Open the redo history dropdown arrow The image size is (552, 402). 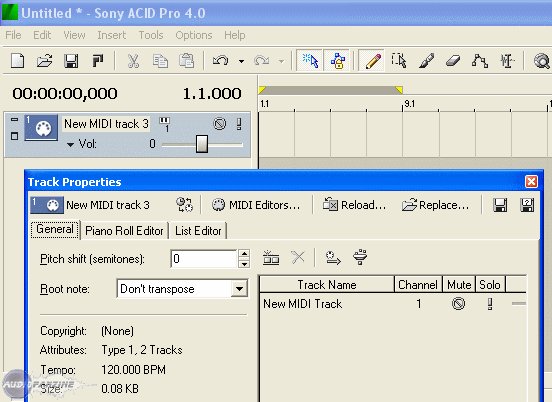[281, 61]
